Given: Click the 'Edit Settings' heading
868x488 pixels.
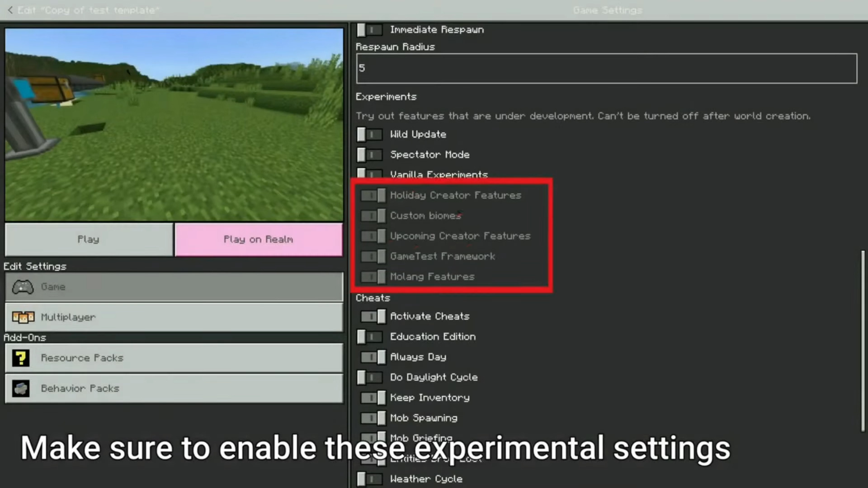Looking at the screenshot, I should [x=35, y=266].
